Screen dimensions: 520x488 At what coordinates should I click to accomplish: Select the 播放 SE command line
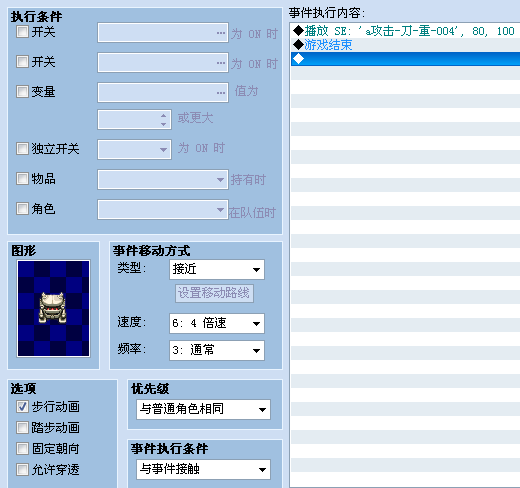405,31
